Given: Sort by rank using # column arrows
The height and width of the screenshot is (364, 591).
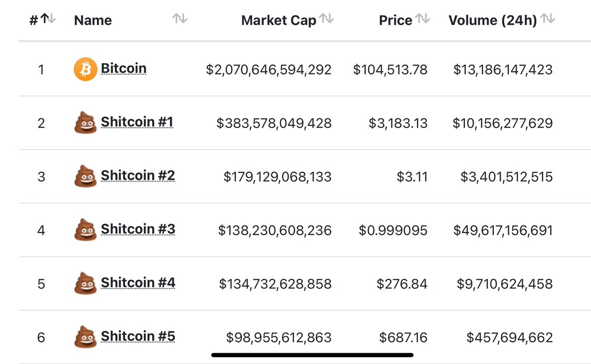Looking at the screenshot, I should pos(48,19).
